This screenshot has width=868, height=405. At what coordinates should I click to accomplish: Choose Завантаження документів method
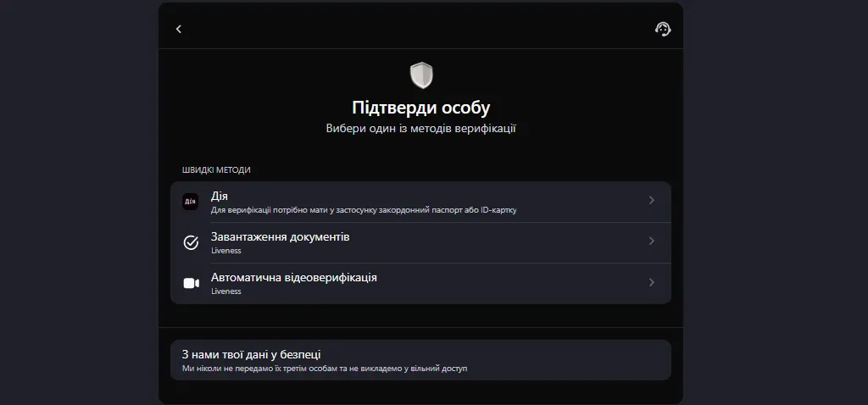click(x=280, y=236)
